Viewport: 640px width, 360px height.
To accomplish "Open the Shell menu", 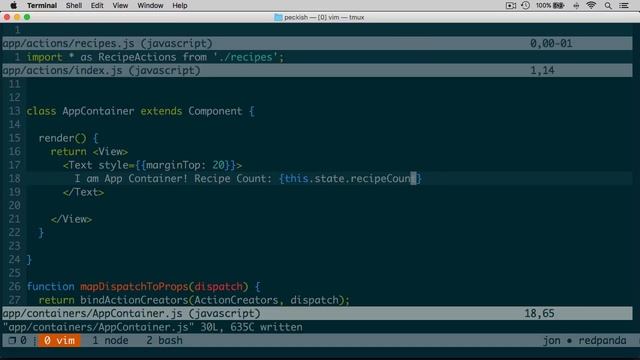I will (74, 5).
